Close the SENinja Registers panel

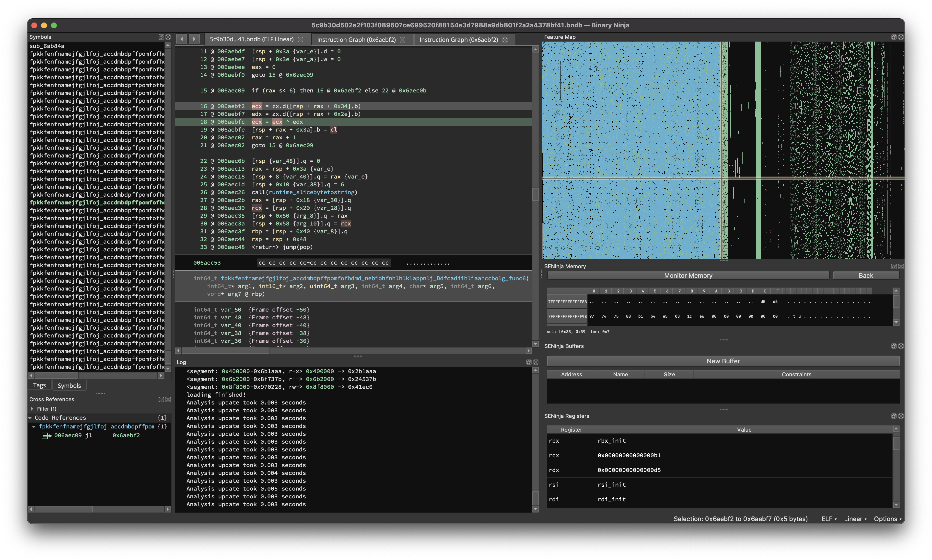click(x=901, y=416)
